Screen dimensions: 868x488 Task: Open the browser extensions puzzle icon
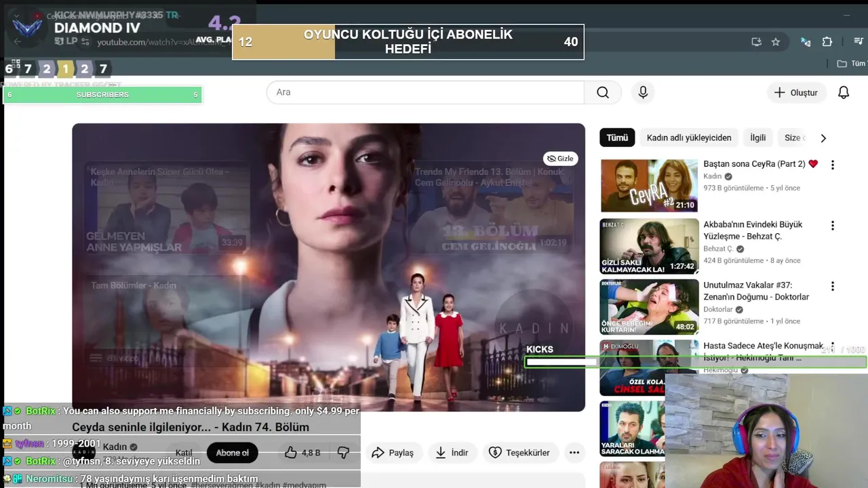[827, 42]
